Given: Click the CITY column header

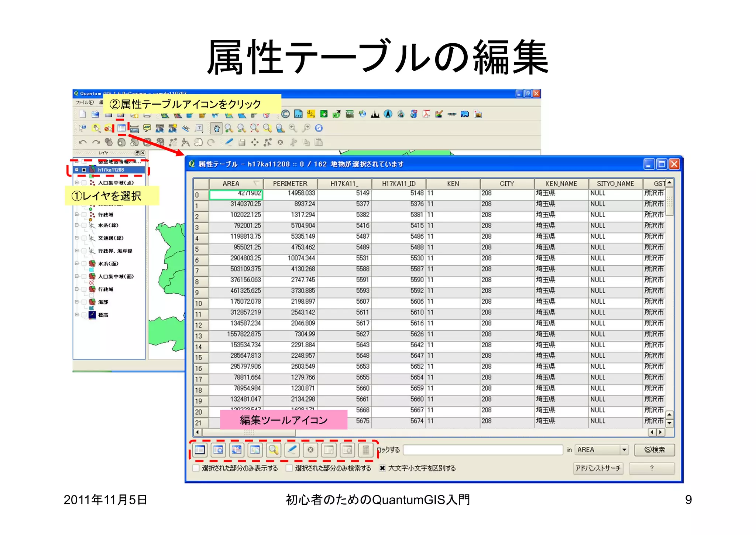Looking at the screenshot, I should 507,184.
